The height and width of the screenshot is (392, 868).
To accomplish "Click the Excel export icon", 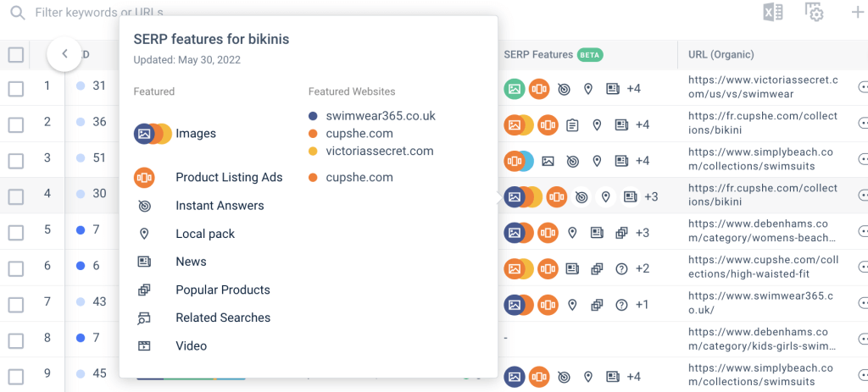I will 773,12.
